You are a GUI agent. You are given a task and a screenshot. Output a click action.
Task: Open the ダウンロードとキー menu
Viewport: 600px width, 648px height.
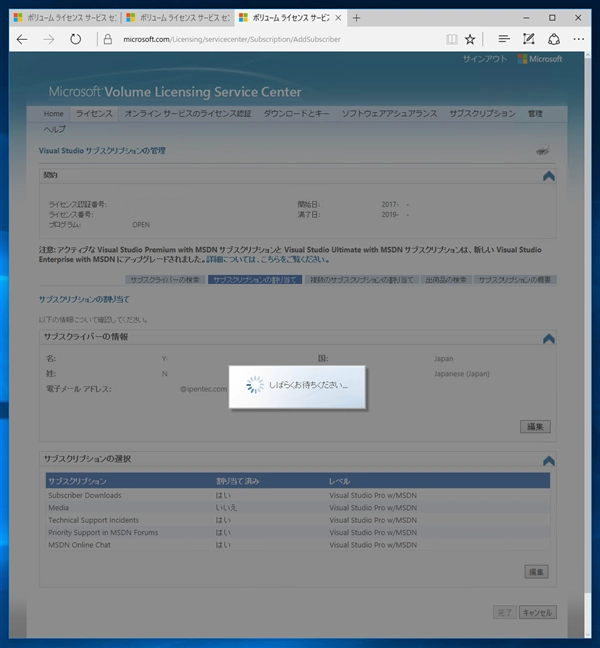point(296,114)
